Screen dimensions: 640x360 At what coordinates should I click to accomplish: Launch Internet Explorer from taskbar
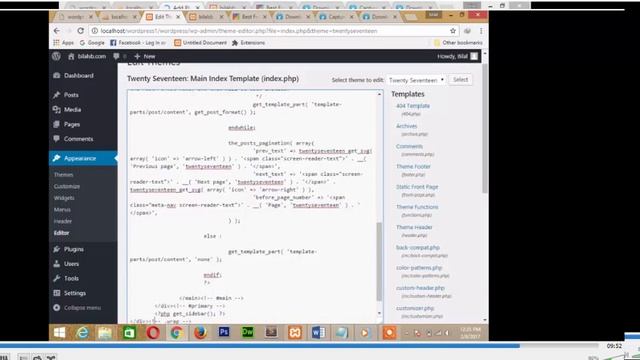pos(82,333)
